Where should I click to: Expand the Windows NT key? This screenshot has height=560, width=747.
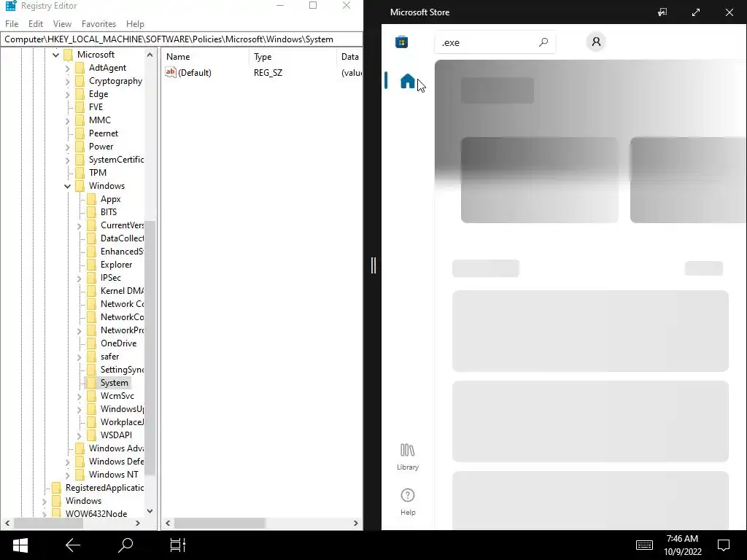click(67, 475)
